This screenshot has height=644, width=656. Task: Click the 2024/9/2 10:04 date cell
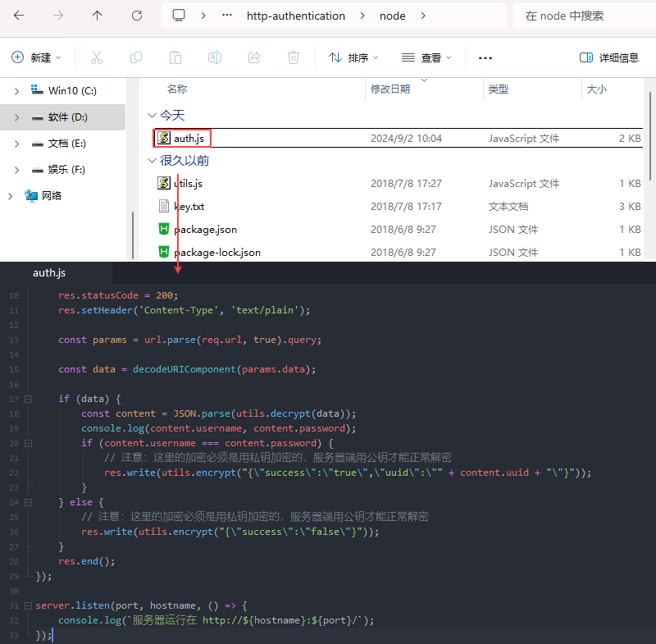click(x=406, y=138)
